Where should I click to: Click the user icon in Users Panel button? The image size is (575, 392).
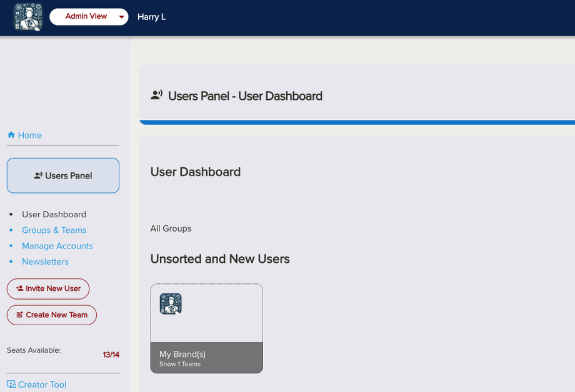[38, 175]
